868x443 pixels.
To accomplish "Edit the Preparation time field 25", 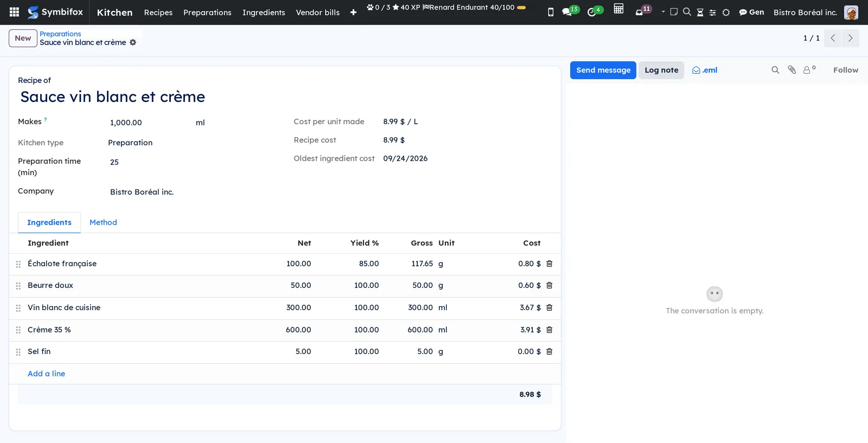I will coord(193,162).
